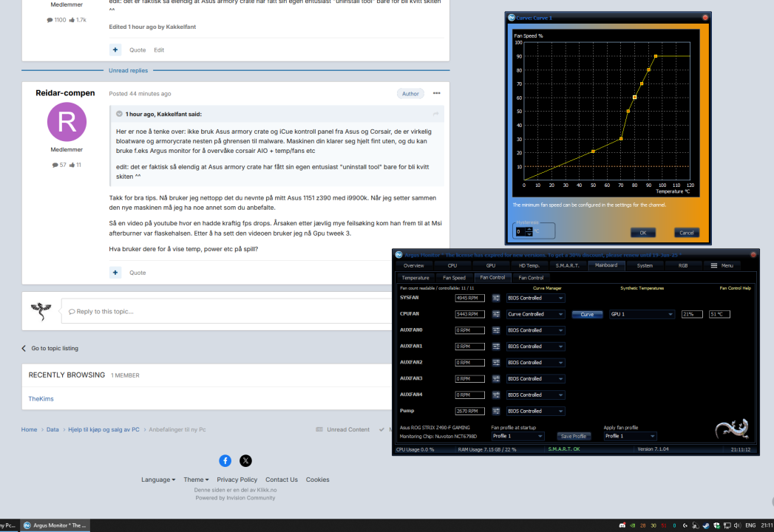Click Save Profile button
This screenshot has height=532, width=774.
pos(574,436)
